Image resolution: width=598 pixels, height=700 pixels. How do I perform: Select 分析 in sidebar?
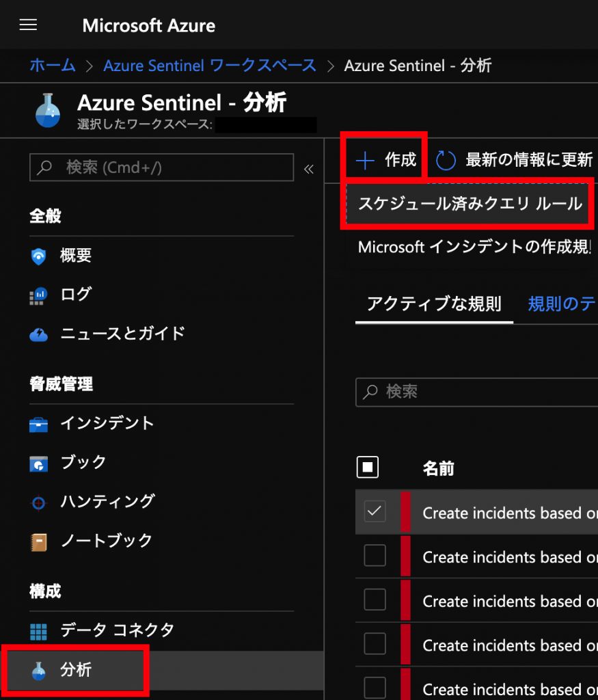click(x=161, y=670)
